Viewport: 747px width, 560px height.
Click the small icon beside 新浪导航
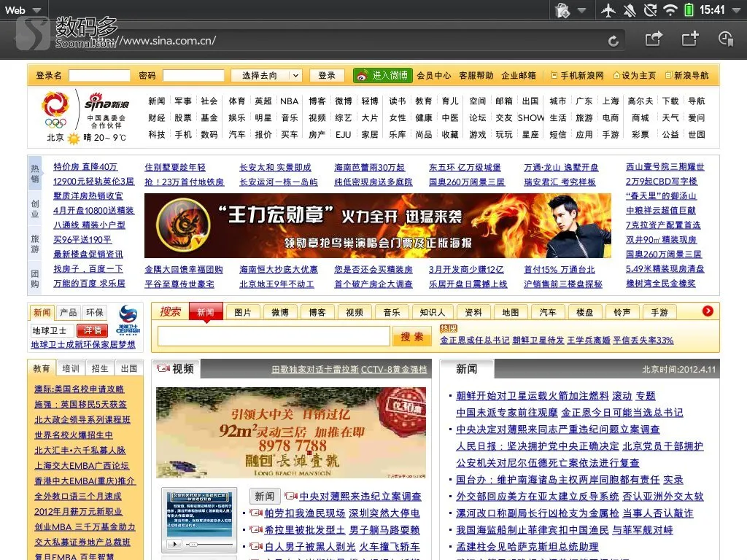(x=668, y=75)
